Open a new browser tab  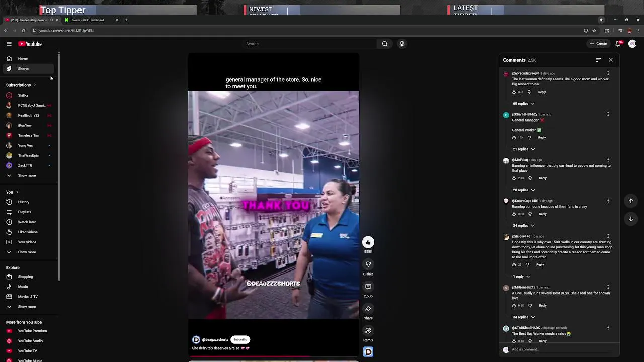pyautogui.click(x=126, y=20)
